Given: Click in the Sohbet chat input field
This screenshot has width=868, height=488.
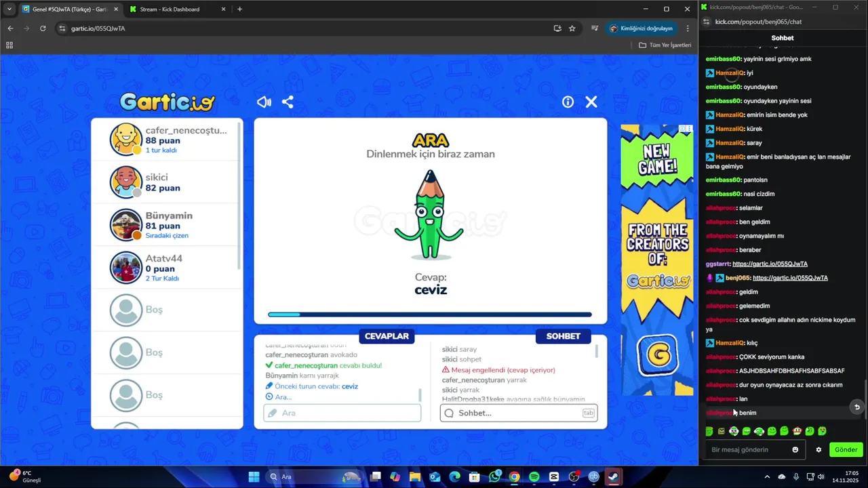Looking at the screenshot, I should pos(519,413).
